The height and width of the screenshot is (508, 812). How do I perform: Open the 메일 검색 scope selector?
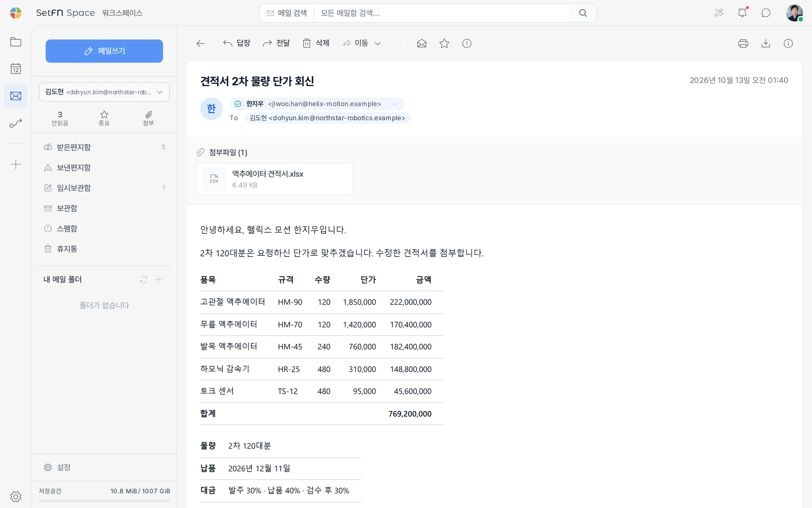287,13
